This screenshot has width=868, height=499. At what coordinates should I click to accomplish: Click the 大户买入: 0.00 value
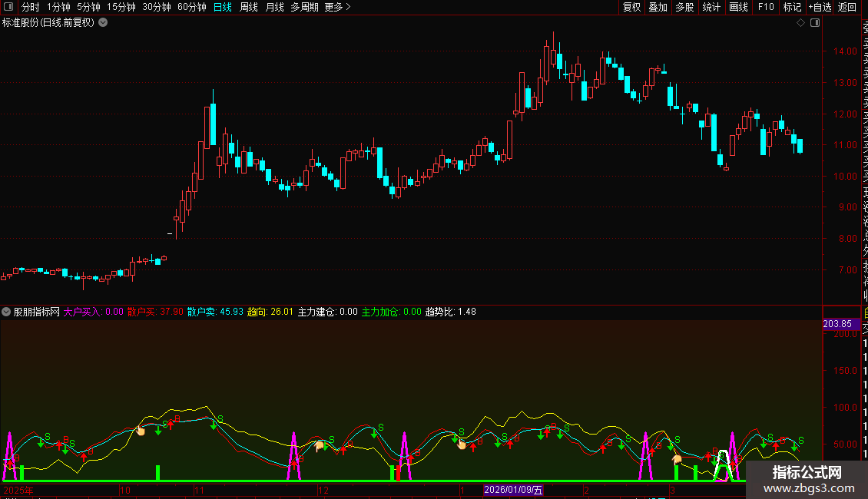(x=93, y=312)
